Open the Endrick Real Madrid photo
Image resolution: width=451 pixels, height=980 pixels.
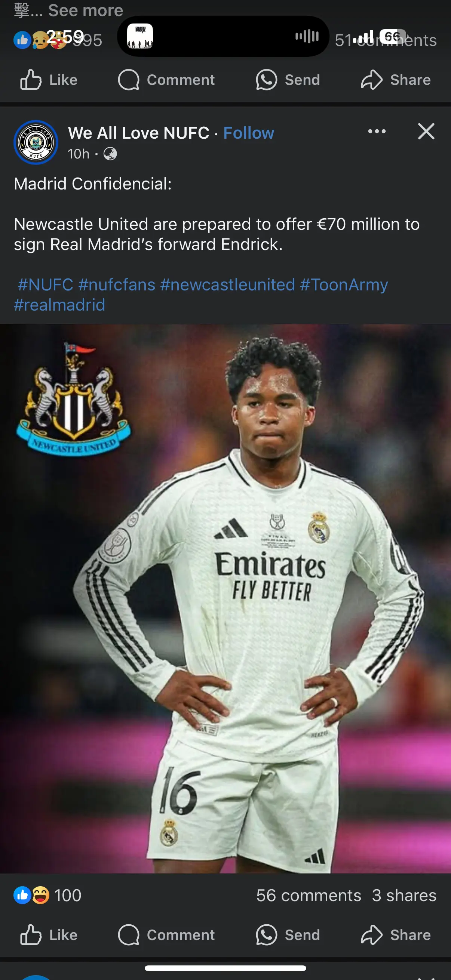pos(225,598)
